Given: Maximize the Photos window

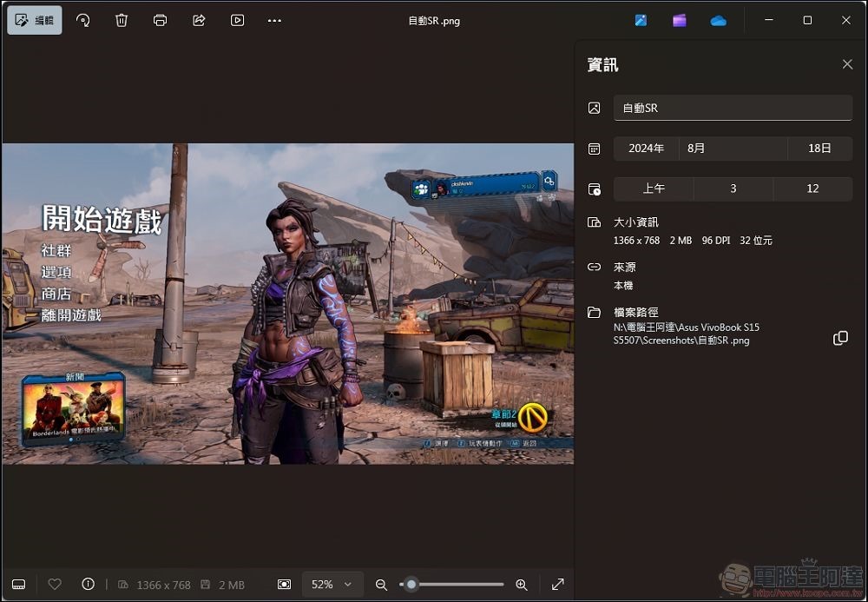Looking at the screenshot, I should (x=807, y=20).
